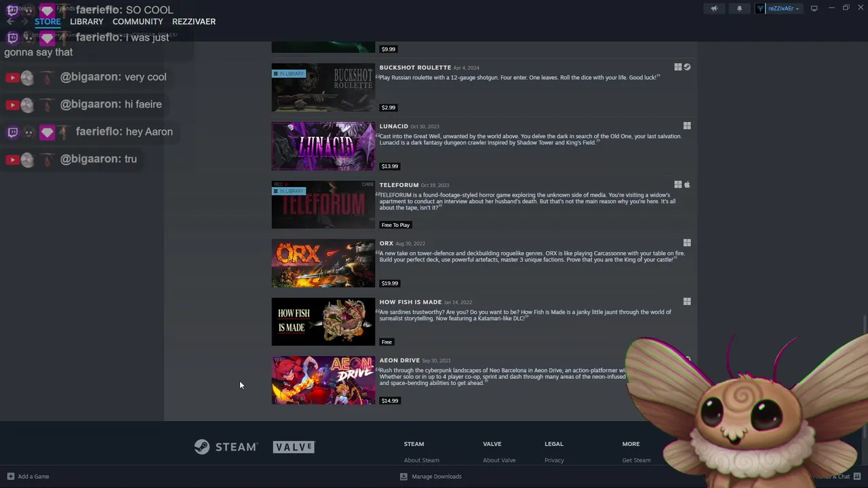
Task: Open Privacy footer link
Action: tap(554, 460)
